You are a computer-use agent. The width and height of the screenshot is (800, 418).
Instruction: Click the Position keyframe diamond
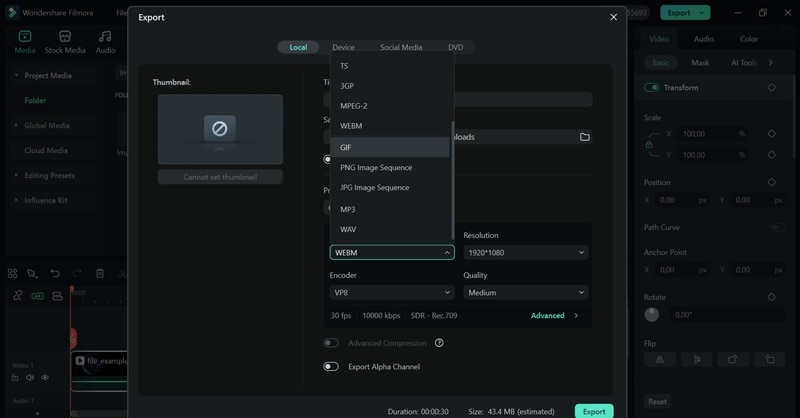point(771,182)
